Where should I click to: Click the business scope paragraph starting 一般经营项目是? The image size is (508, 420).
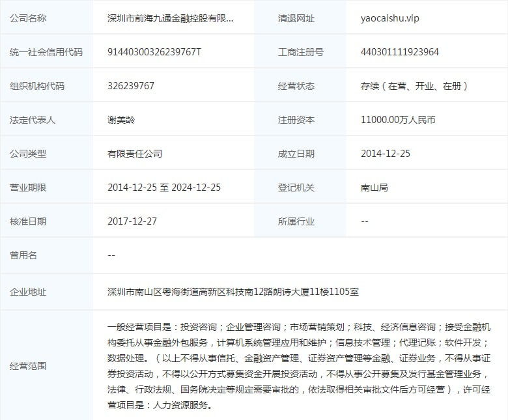[x=299, y=366]
